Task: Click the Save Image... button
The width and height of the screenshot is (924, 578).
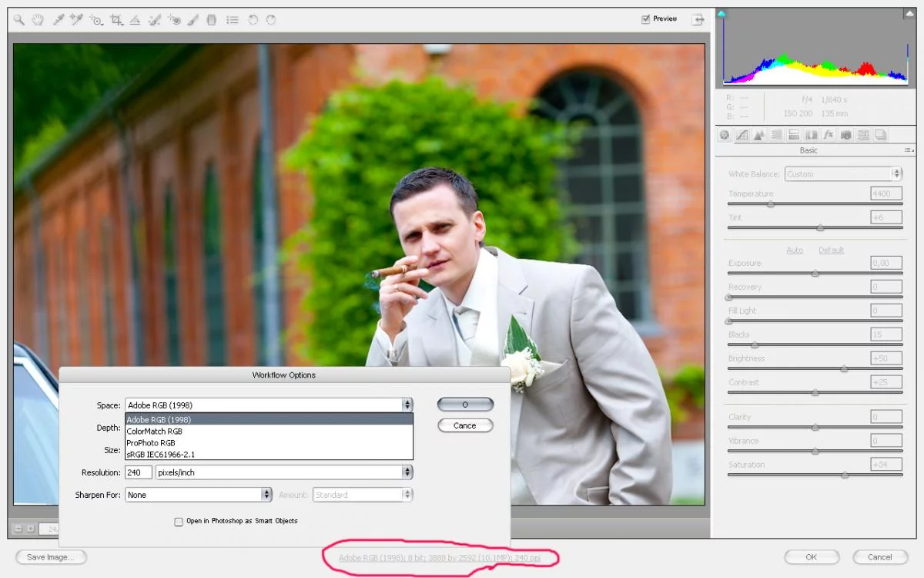Action: tap(51, 557)
